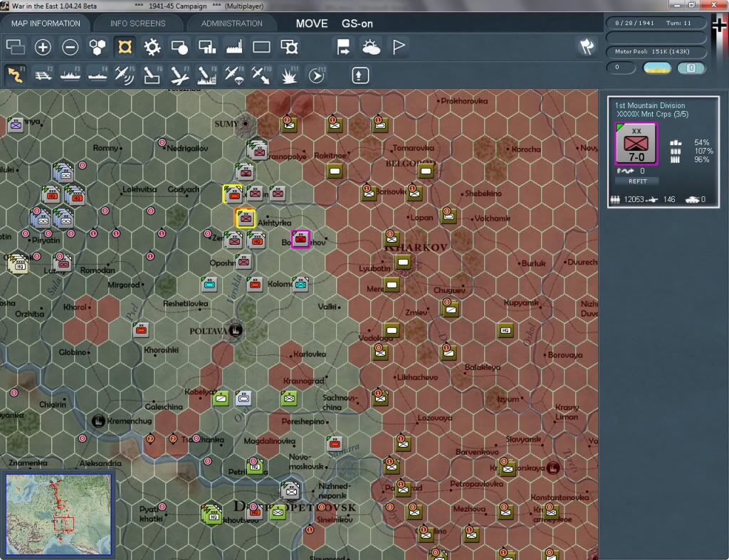Select the HQ counter near Kupyansk
This screenshot has height=560, width=729.
[x=505, y=330]
